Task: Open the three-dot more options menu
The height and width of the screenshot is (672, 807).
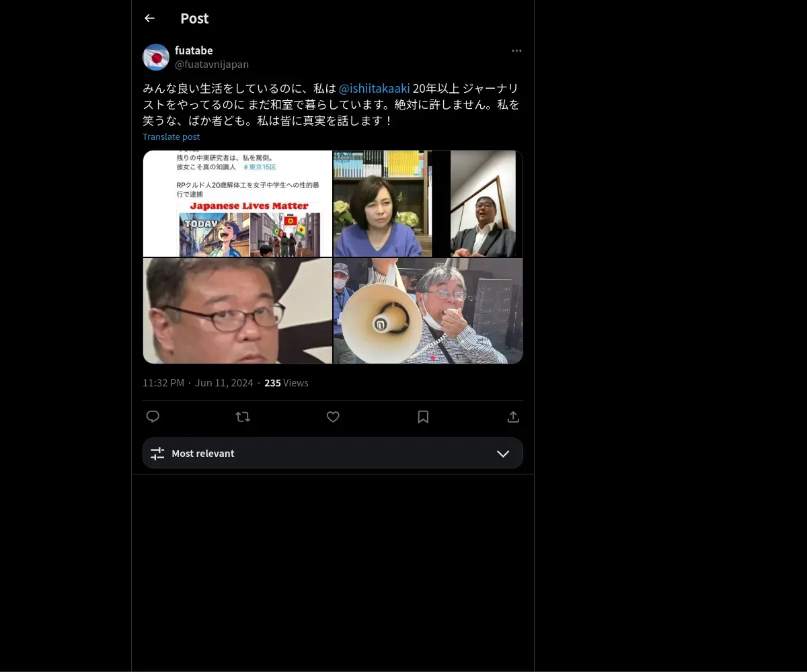Action: point(516,50)
